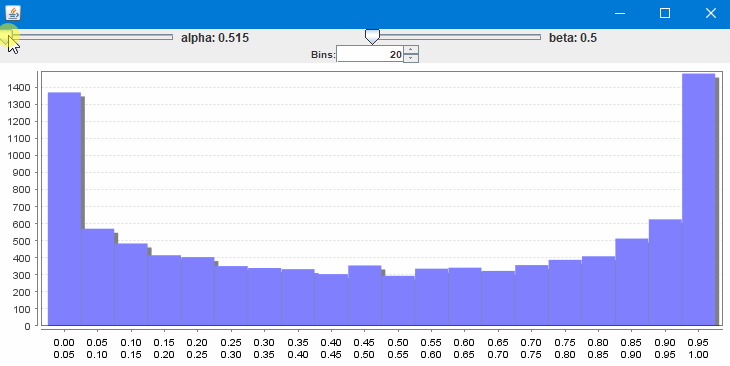Click the 'Bins:' label

[x=323, y=55]
